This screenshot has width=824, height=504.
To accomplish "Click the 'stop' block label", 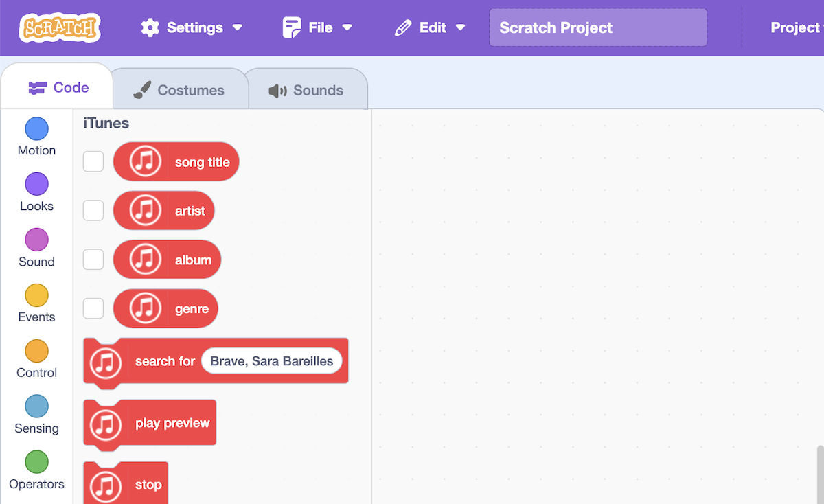I will [148, 485].
